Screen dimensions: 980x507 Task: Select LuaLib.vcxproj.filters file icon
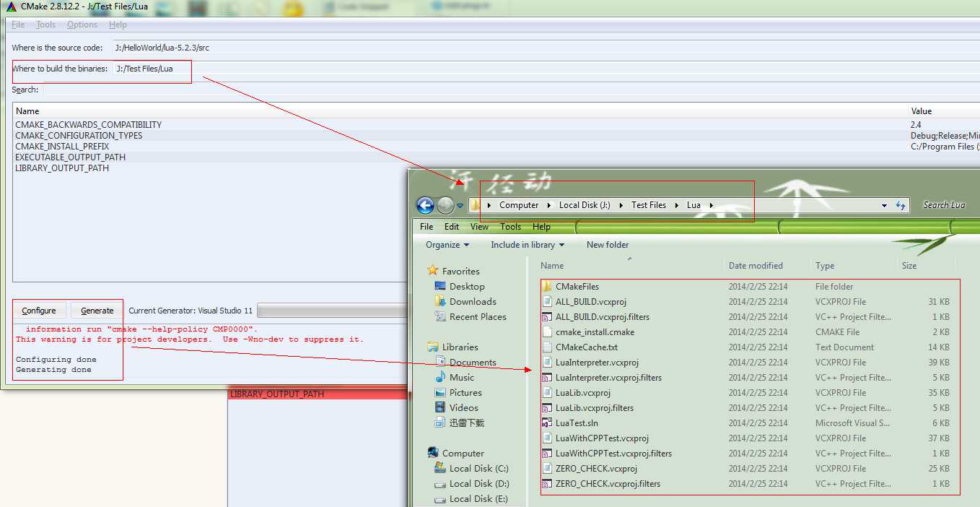547,408
